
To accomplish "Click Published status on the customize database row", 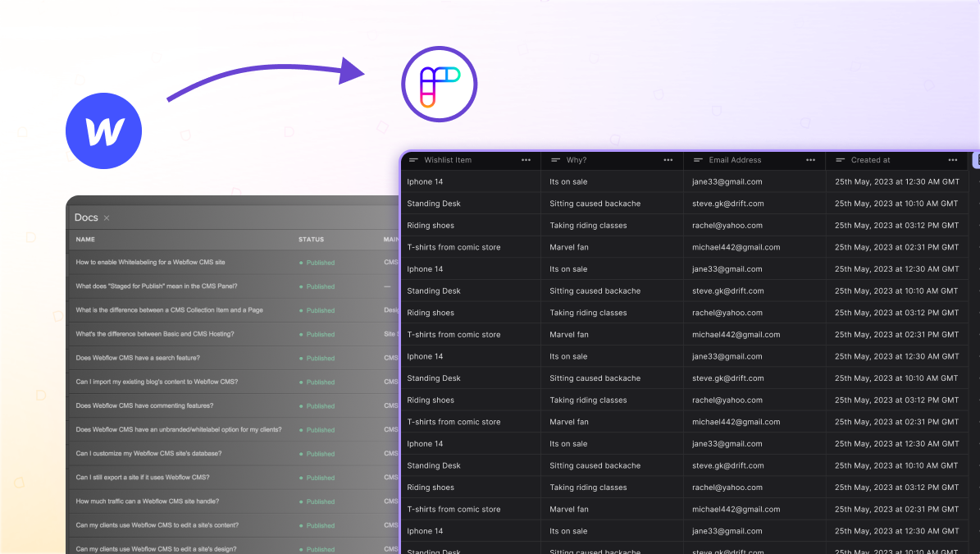I will tap(317, 454).
